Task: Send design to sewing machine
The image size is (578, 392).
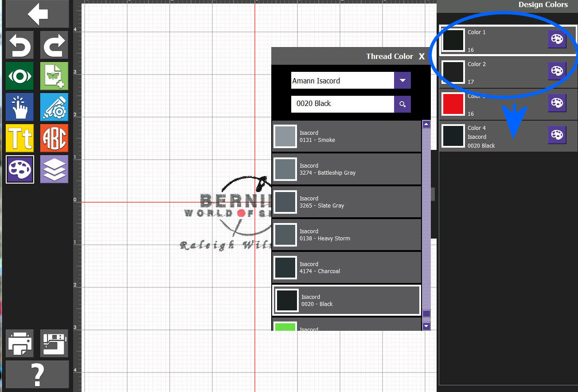Action: (x=54, y=343)
